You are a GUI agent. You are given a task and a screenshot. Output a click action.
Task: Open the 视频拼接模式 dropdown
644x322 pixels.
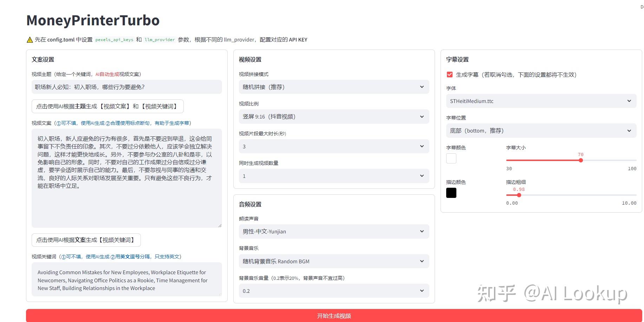point(334,87)
